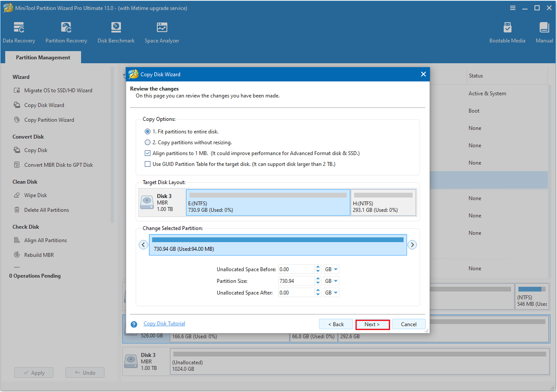Launch Partition Recovery
Image resolution: width=557 pixels, height=392 pixels.
pyautogui.click(x=66, y=32)
